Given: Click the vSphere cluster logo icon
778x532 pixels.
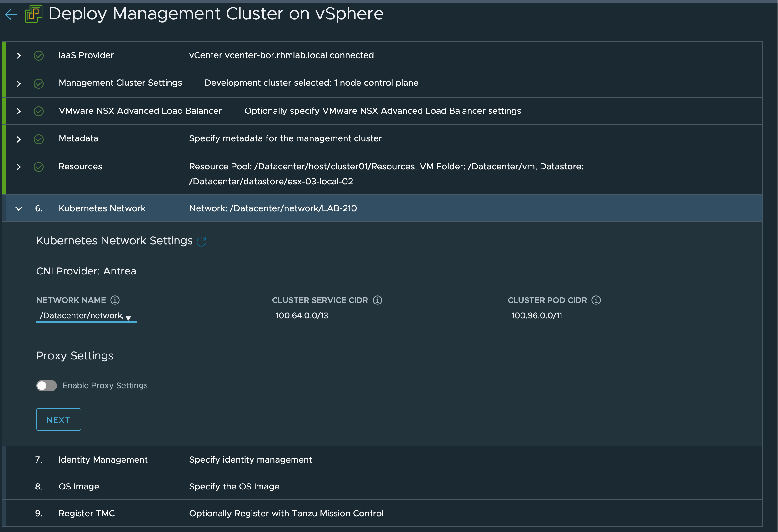Looking at the screenshot, I should click(33, 14).
